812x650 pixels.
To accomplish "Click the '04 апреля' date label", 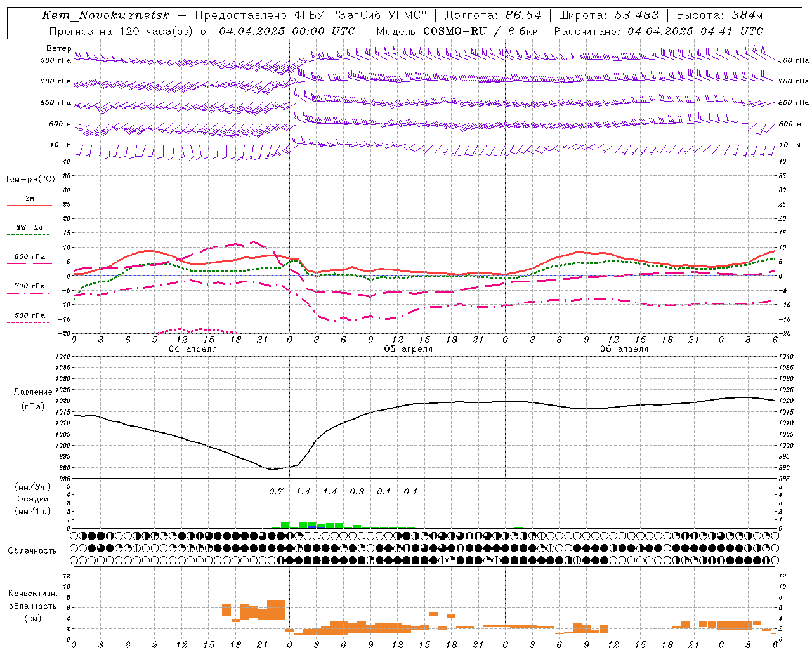I will pyautogui.click(x=193, y=349).
